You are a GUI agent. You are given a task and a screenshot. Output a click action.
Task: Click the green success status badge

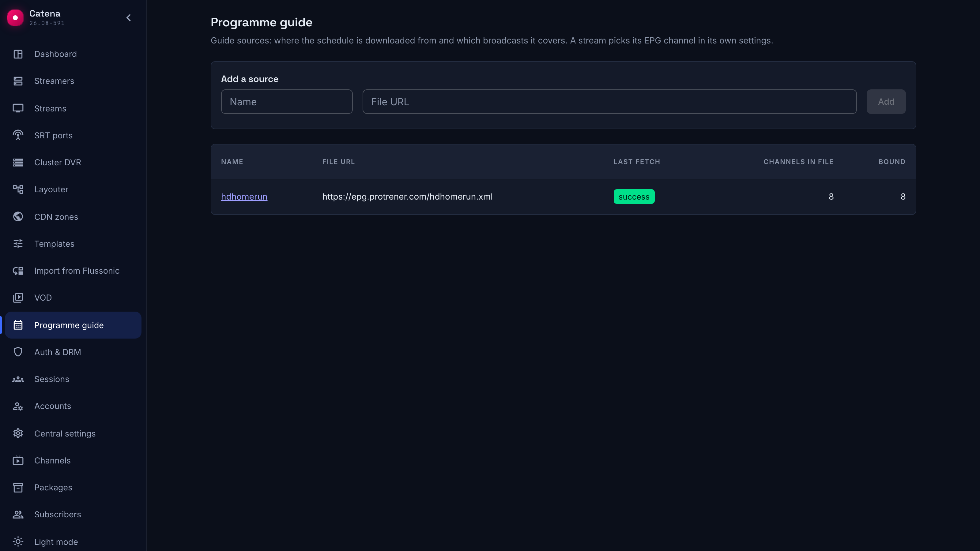coord(634,197)
